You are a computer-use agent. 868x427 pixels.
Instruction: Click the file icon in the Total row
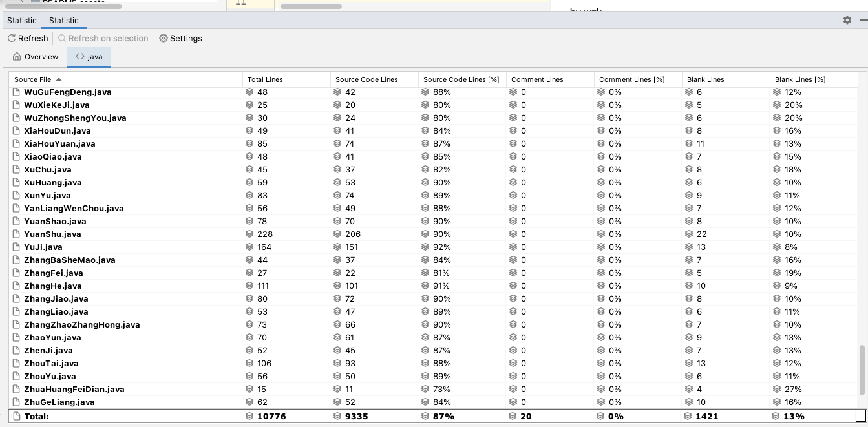pos(17,416)
